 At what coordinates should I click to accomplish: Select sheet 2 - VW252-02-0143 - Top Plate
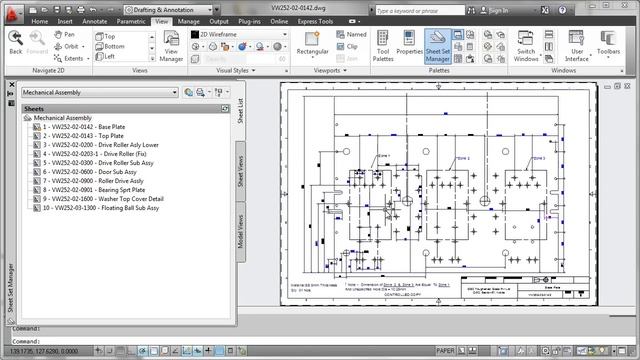83,136
